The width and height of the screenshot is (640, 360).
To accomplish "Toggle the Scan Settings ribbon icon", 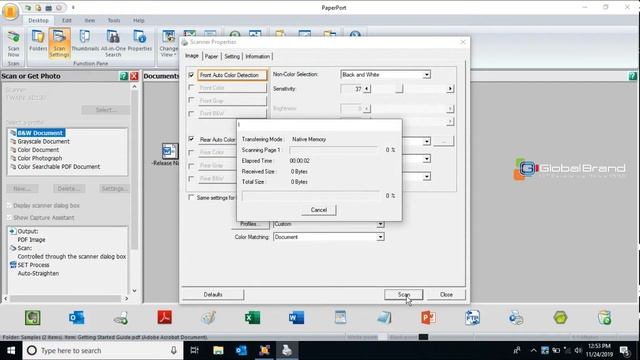I will 59,43.
